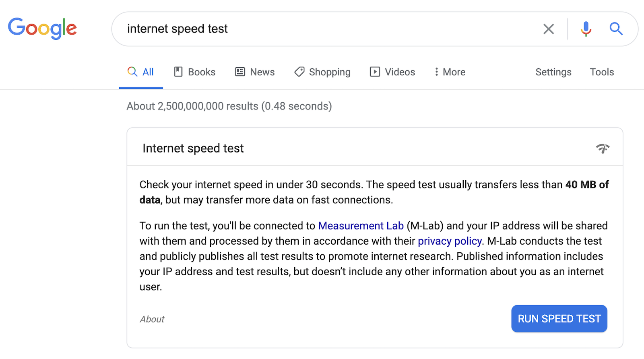
Task: Click the News tab newspaper icon
Action: (240, 72)
